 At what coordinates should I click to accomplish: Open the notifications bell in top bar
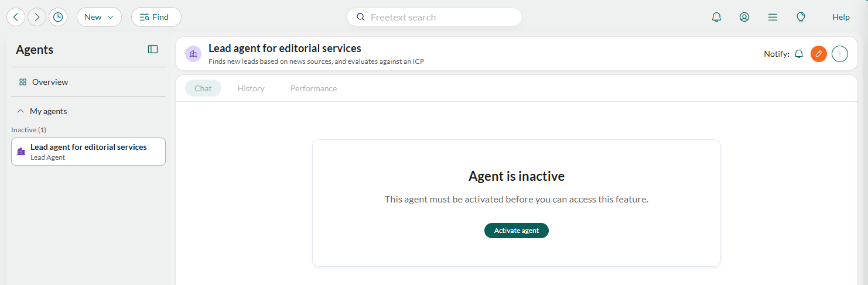click(x=716, y=17)
